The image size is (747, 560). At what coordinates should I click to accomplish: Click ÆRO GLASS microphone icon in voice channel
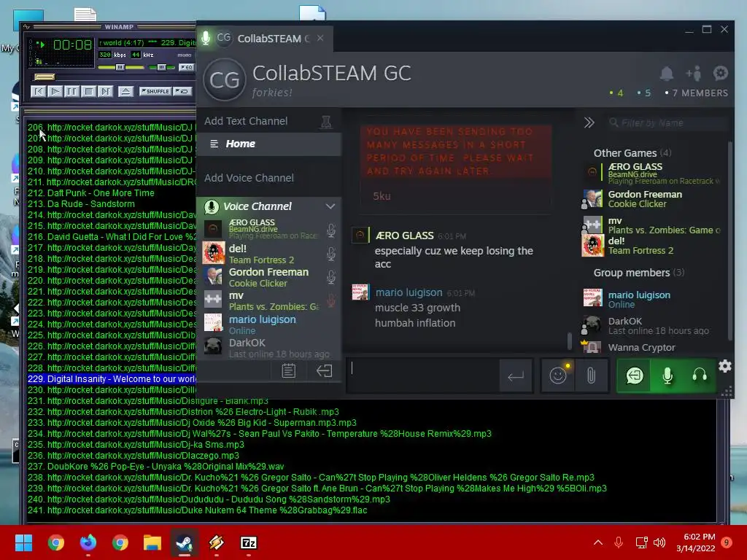(331, 230)
